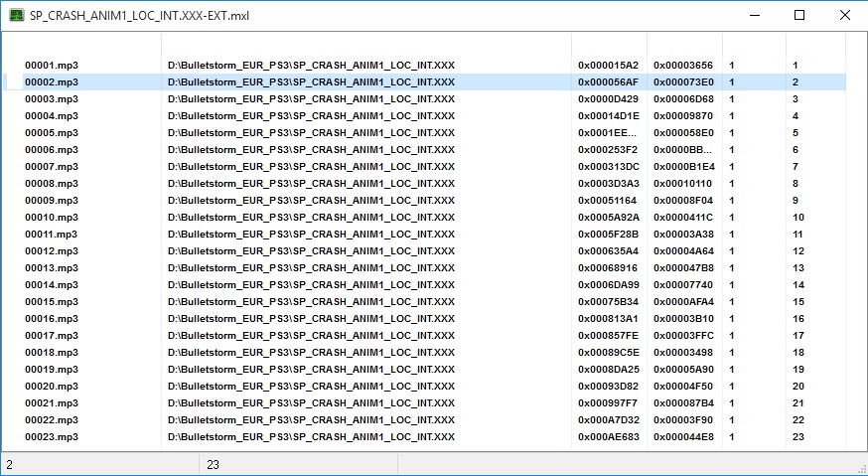This screenshot has height=476, width=868.
Task: Minimize the SP_CRASH_ANIM1_LOC_INT window
Action: (754, 15)
